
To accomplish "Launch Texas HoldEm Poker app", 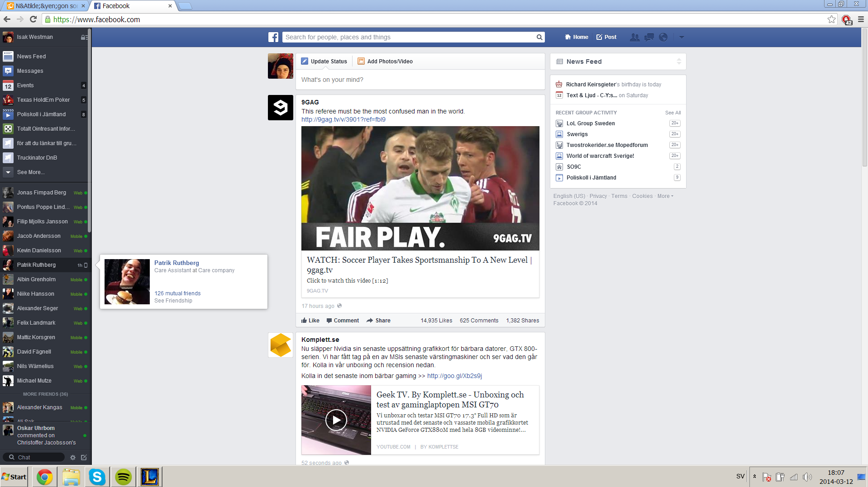I will 44,100.
